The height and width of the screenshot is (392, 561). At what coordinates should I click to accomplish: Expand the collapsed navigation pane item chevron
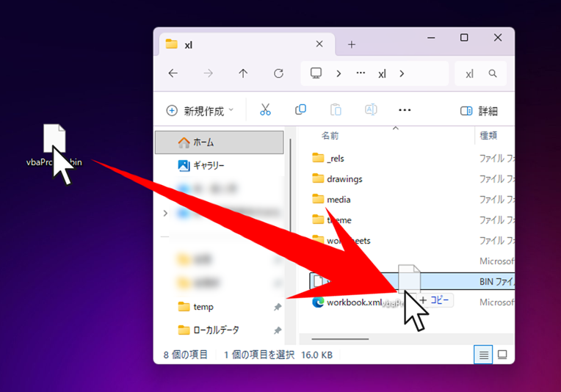(x=165, y=214)
